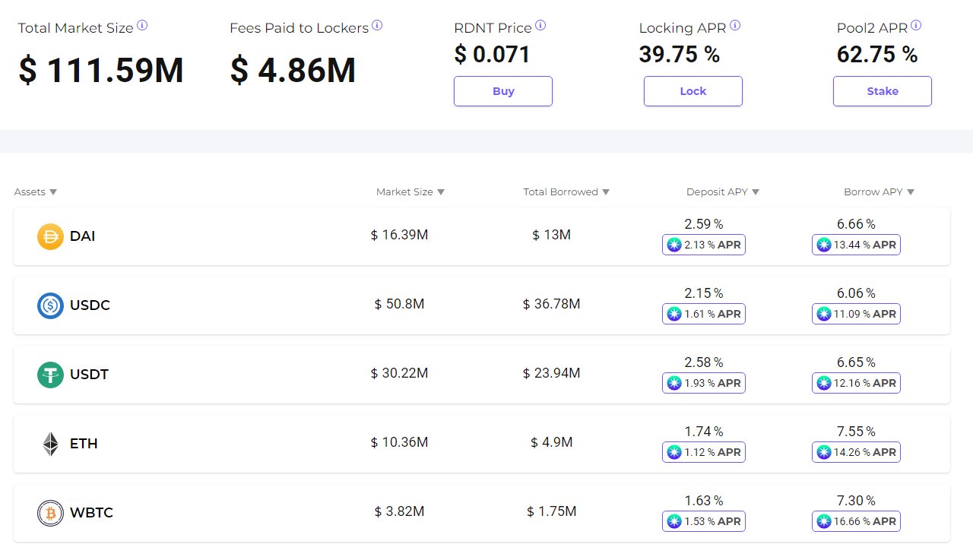Sort by Total Borrowed column

pos(606,192)
